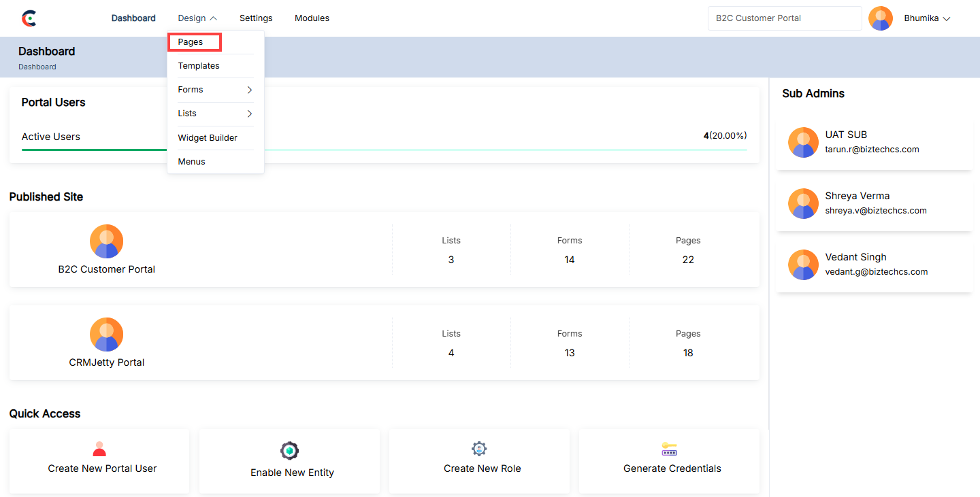The width and height of the screenshot is (980, 497).
Task: Select Pages from the Design menu
Action: click(191, 42)
